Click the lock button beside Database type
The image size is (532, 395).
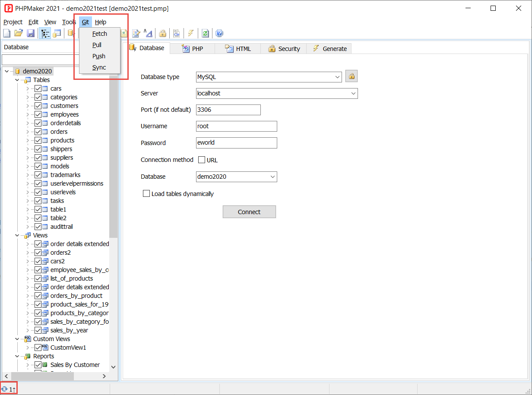[x=351, y=76]
